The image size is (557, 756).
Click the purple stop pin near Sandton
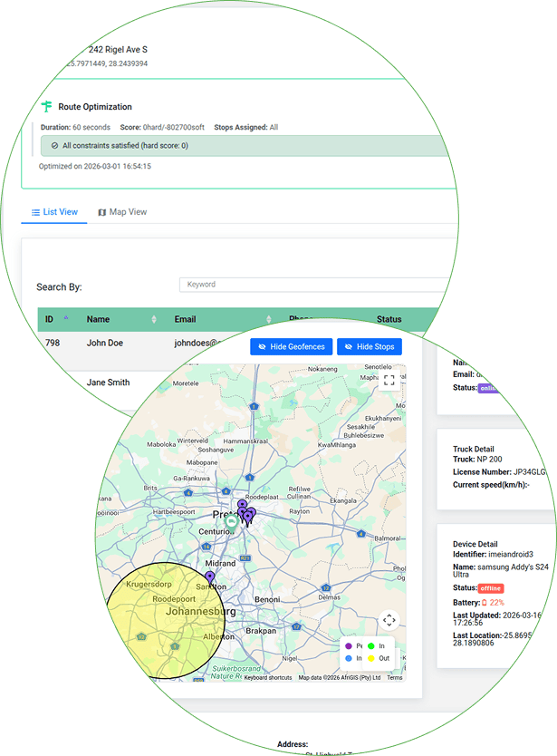tap(210, 577)
